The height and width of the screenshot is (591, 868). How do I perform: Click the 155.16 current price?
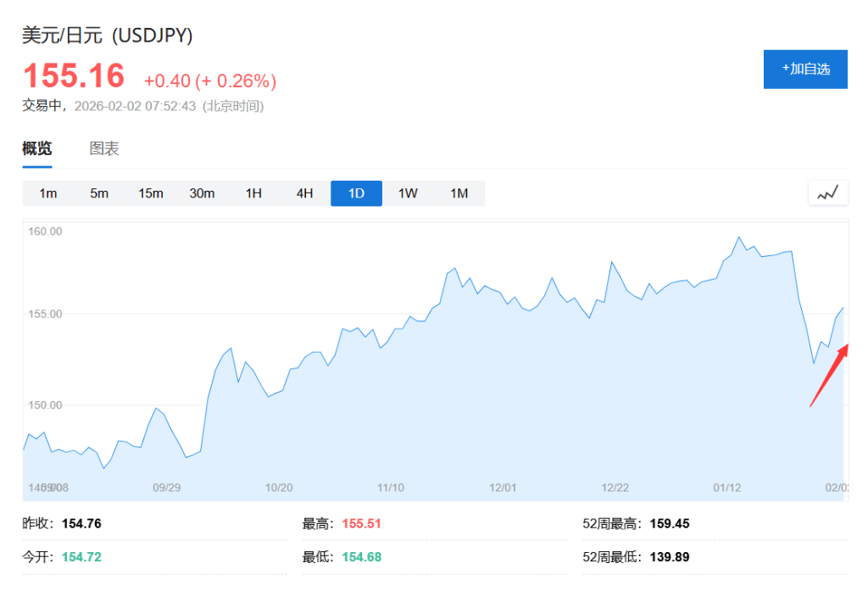click(x=74, y=77)
